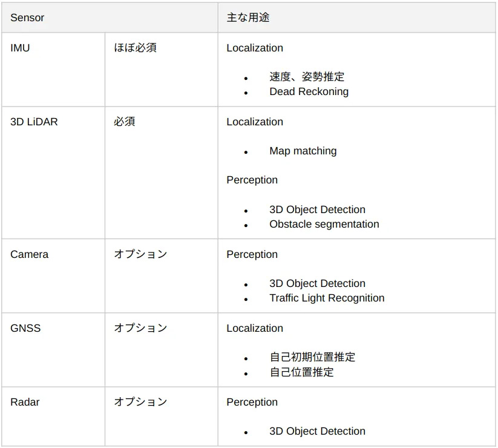Select the Camera sensor cell
The image size is (498, 448).
[x=53, y=276]
